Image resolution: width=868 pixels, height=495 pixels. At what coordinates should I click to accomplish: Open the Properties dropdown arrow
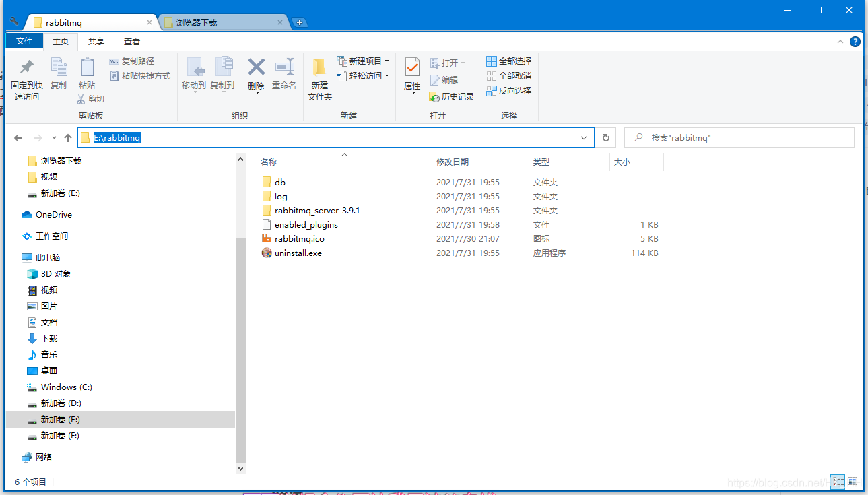(x=412, y=93)
